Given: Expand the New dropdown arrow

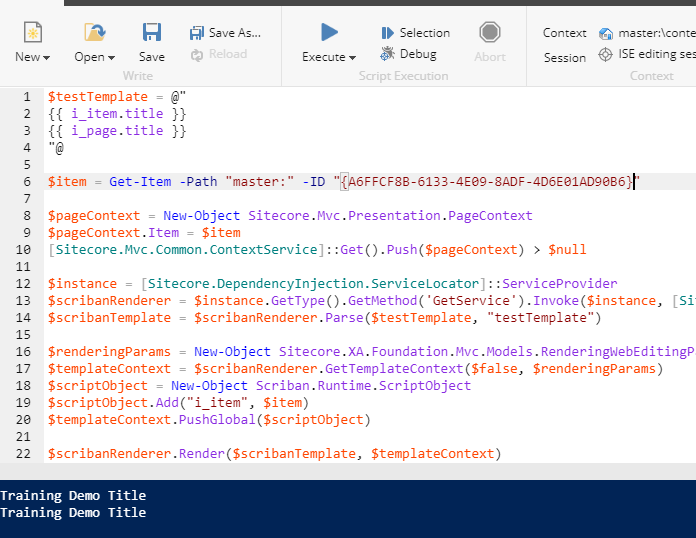Looking at the screenshot, I should [47, 58].
